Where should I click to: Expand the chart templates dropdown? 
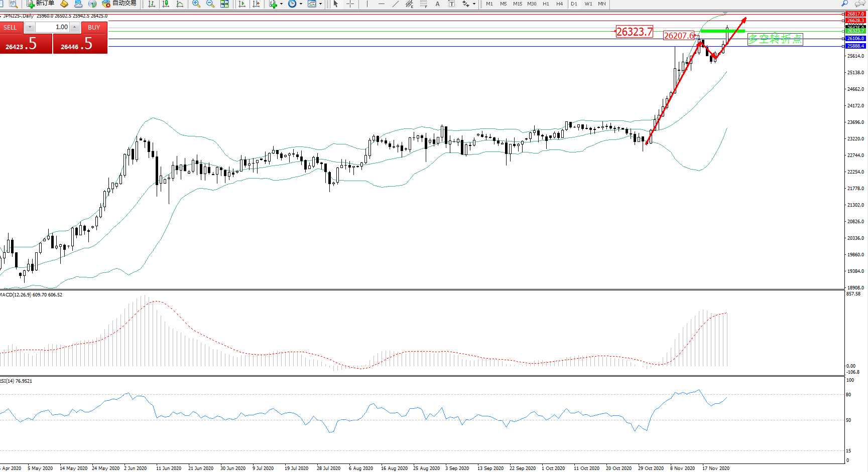(320, 4)
